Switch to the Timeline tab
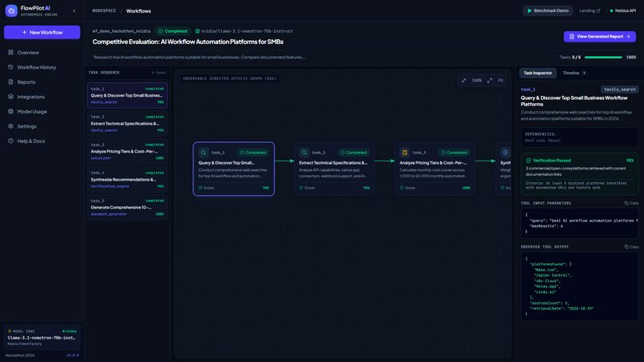644x362 pixels. click(x=574, y=74)
